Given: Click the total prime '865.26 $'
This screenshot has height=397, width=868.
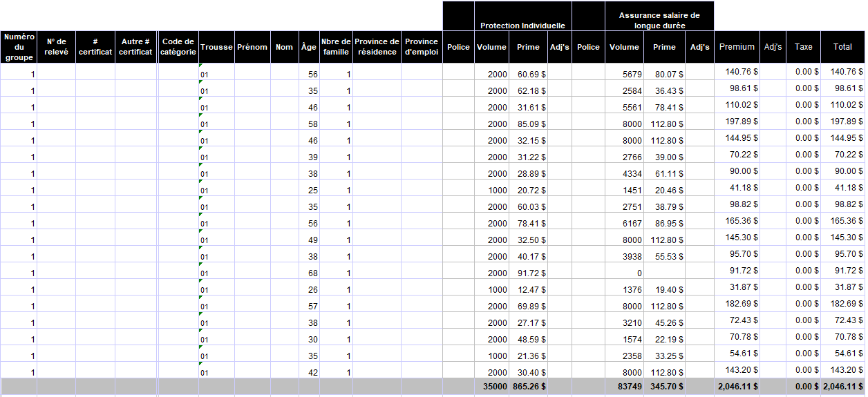Looking at the screenshot, I should coord(529,387).
